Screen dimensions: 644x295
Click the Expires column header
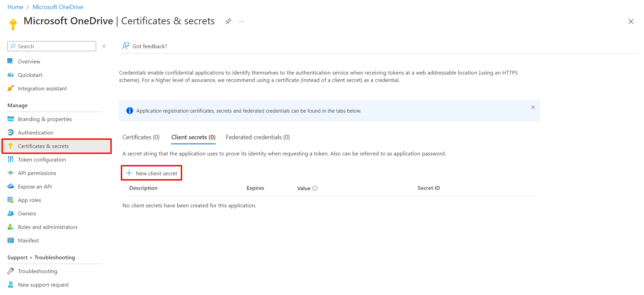click(x=255, y=188)
